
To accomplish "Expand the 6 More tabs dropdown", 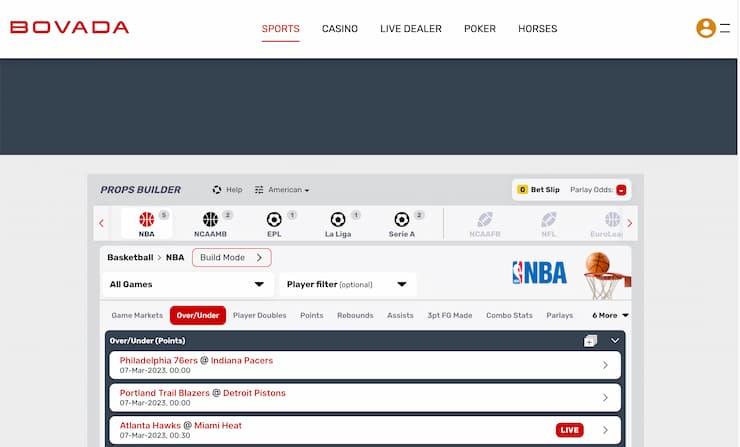I will 610,315.
